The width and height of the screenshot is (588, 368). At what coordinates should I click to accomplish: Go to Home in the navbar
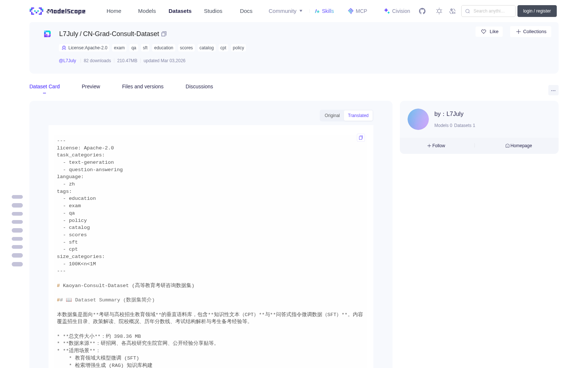pos(114,11)
